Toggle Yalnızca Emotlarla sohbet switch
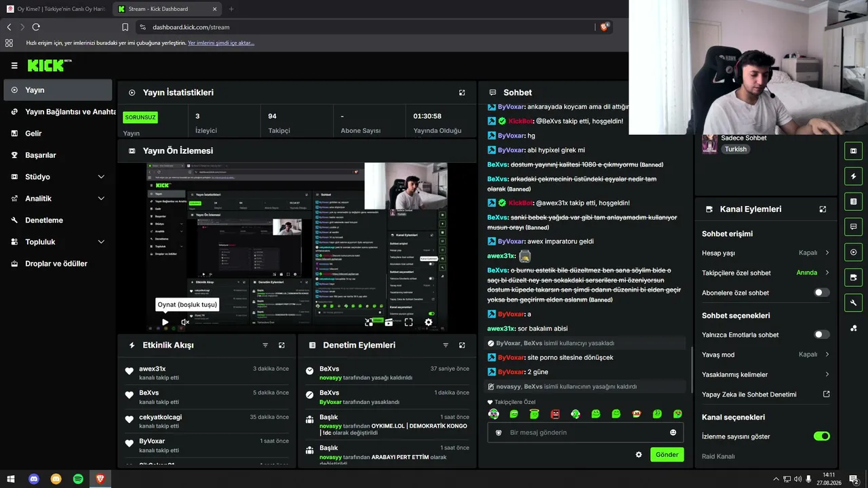The width and height of the screenshot is (868, 488). pyautogui.click(x=821, y=335)
